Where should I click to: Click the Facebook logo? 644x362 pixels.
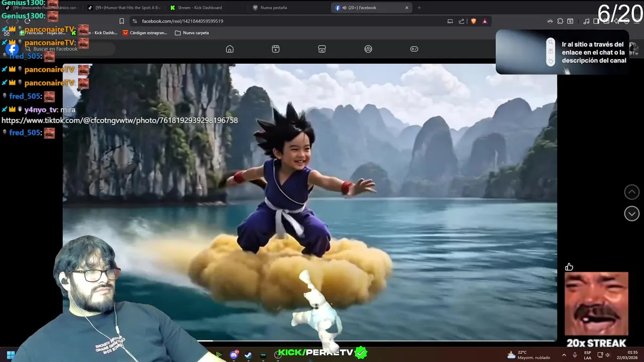point(13,49)
